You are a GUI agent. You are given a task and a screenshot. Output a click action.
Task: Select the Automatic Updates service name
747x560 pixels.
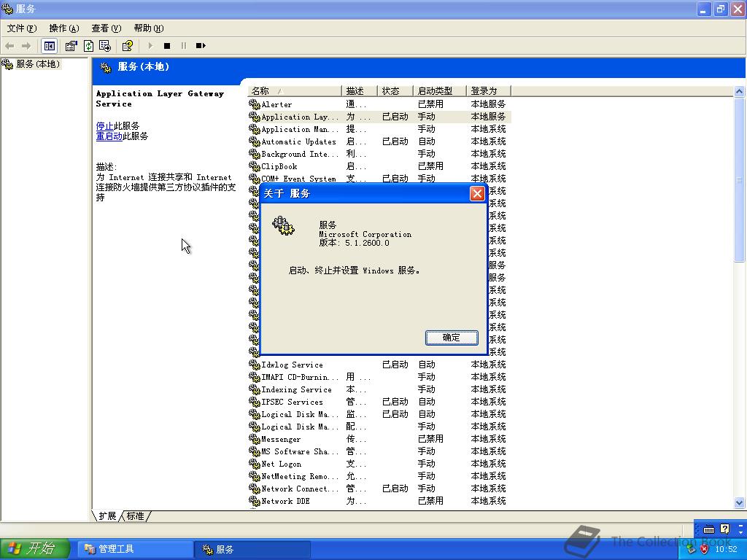point(298,141)
